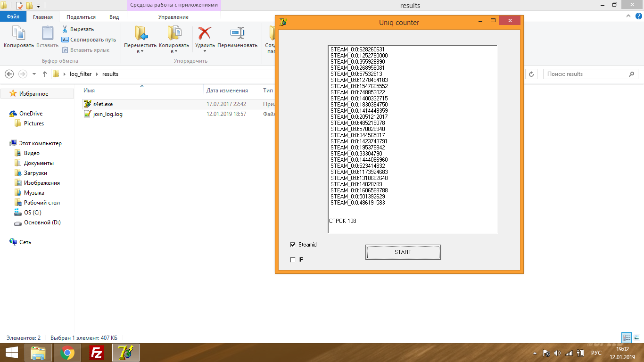Uncheck the Steamid checkbox
644x362 pixels.
293,245
